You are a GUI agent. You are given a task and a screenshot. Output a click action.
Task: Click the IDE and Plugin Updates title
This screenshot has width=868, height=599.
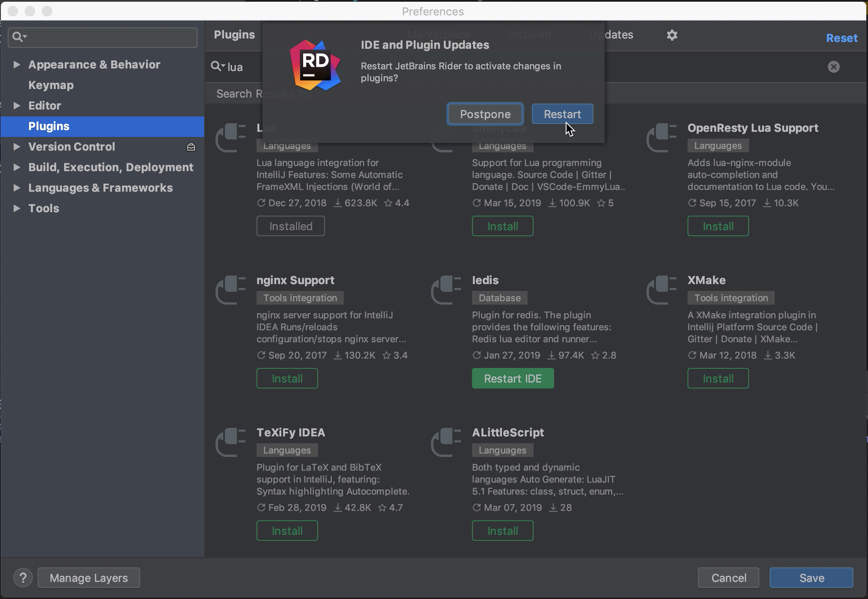(425, 45)
